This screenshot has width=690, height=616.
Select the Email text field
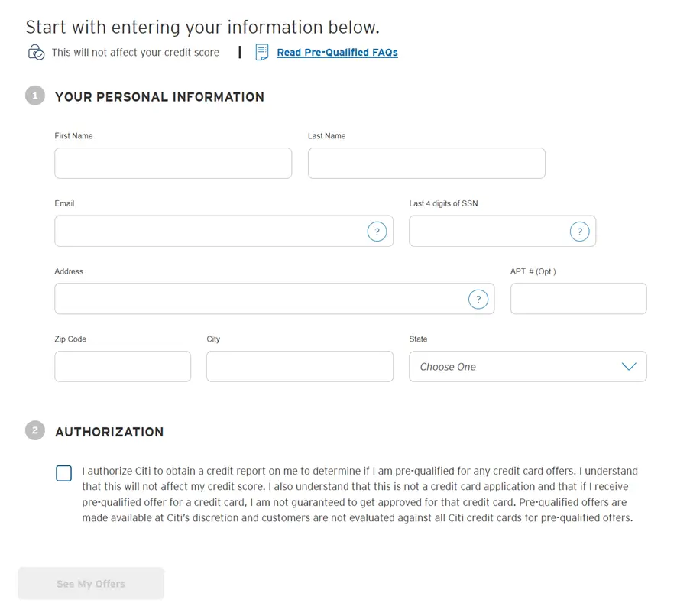(208, 232)
